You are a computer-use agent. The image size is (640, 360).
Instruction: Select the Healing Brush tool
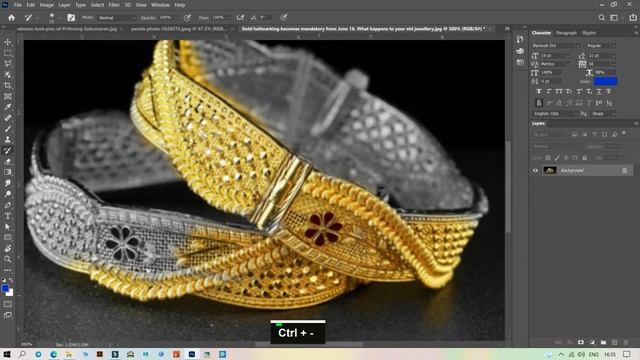pyautogui.click(x=8, y=118)
